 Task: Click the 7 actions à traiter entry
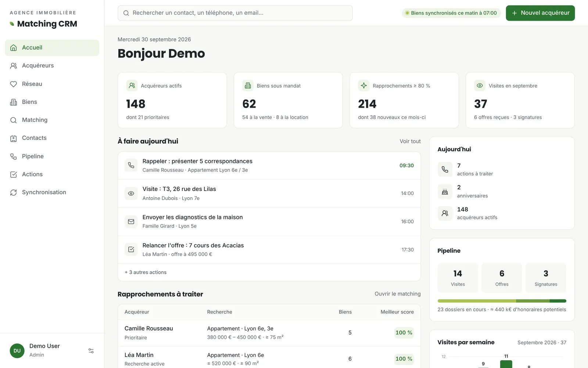[502, 169]
